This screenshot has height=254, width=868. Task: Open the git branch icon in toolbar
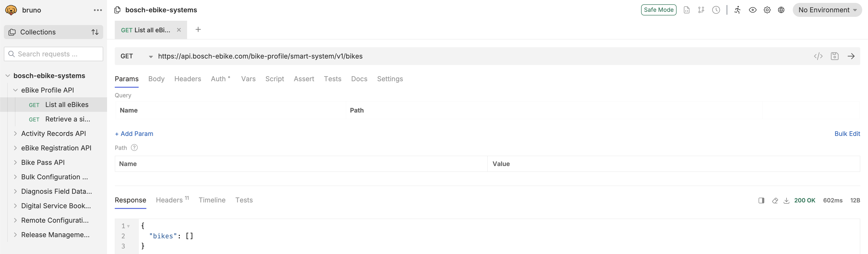pyautogui.click(x=701, y=10)
